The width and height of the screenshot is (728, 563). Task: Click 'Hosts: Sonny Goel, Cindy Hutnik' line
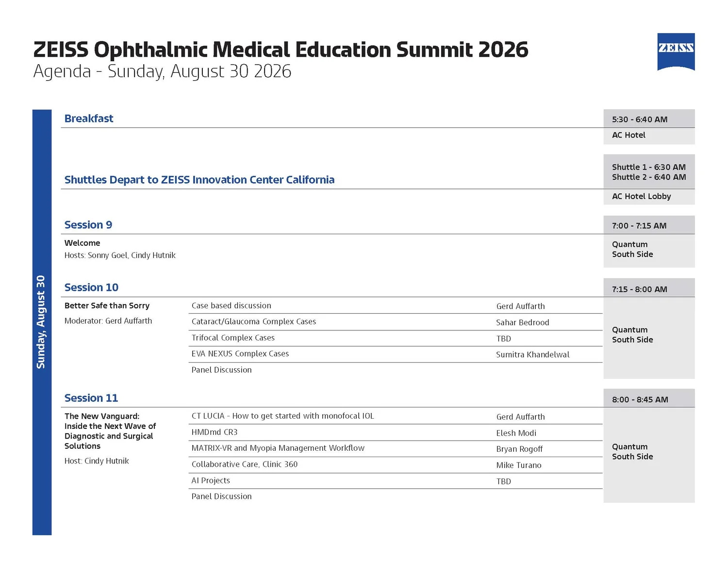pos(120,256)
